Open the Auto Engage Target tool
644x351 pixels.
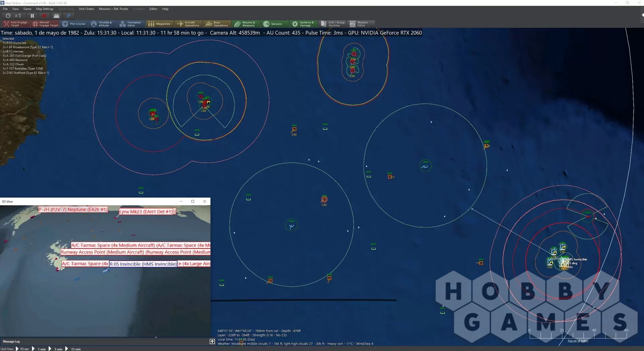click(16, 24)
